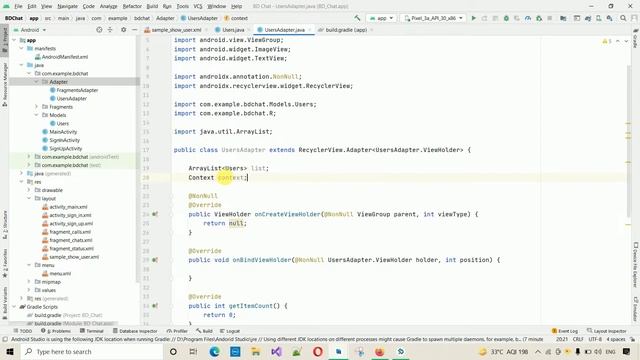Expand the mipmap folder
The width and height of the screenshot is (640, 360).
[x=29, y=282]
